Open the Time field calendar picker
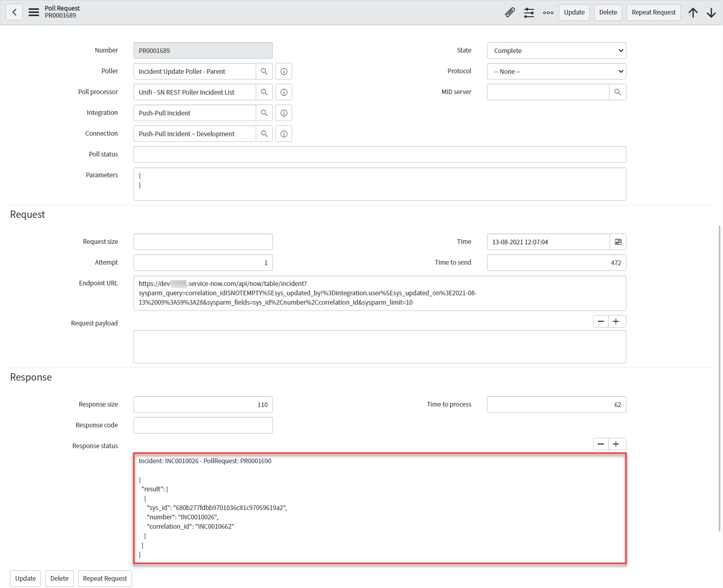The width and height of the screenshot is (723, 588). coord(618,242)
